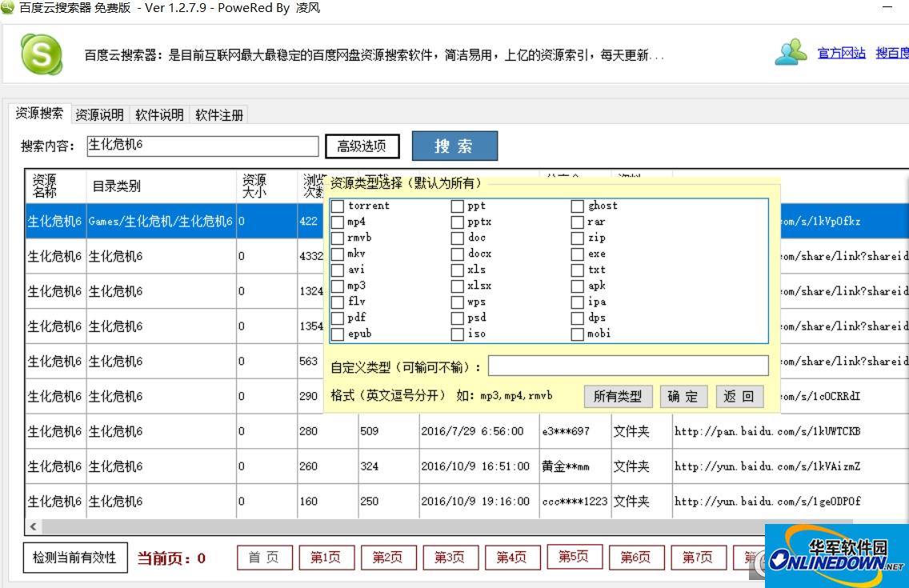The height and width of the screenshot is (588, 909).
Task: Open the 资源说明 tab
Action: [x=98, y=114]
